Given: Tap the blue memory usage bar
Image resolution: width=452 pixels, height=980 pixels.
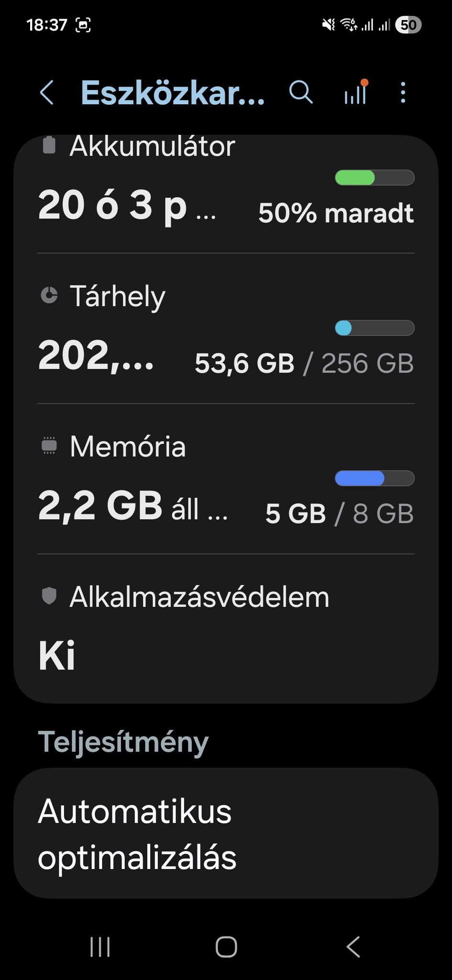Looking at the screenshot, I should coord(375,478).
